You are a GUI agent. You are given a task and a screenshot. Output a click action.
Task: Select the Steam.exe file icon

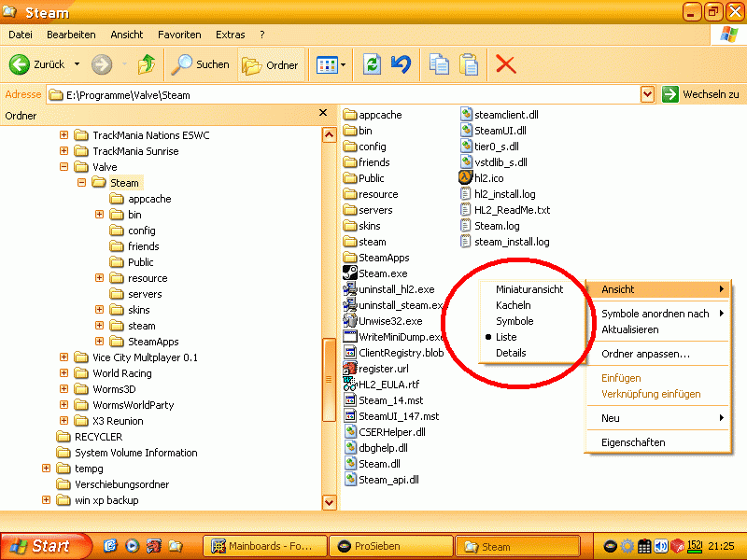350,273
